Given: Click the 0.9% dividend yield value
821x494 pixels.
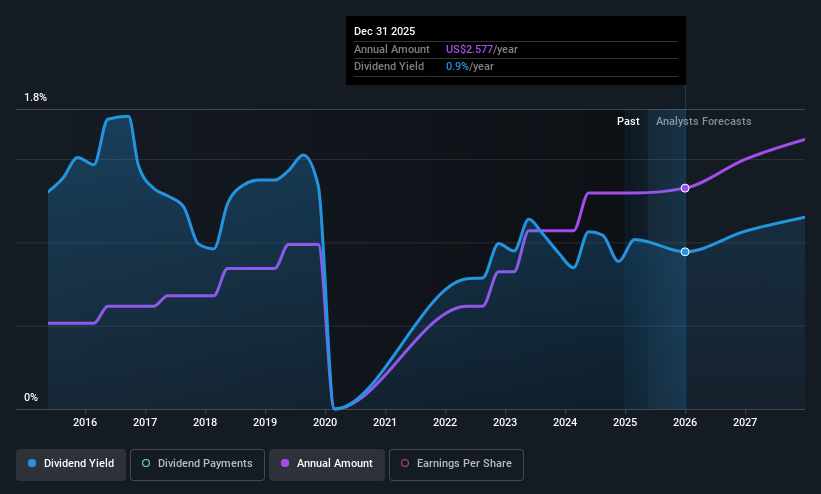Looking at the screenshot, I should [x=458, y=67].
